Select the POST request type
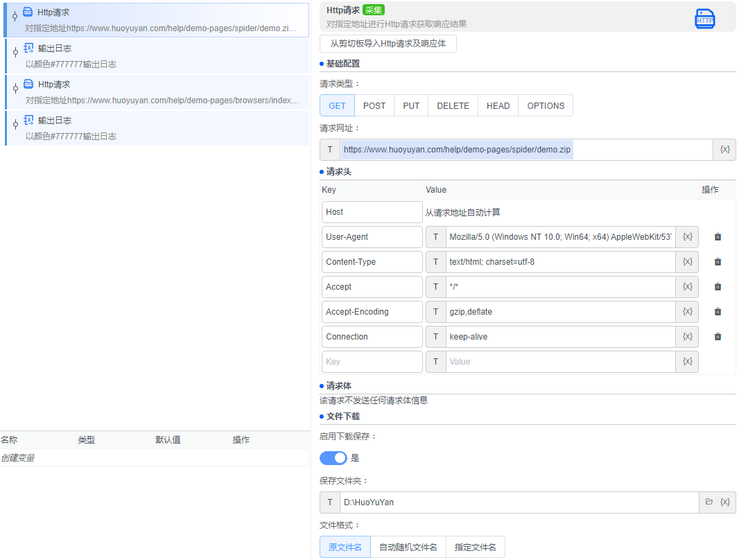The image size is (739, 560). [374, 106]
